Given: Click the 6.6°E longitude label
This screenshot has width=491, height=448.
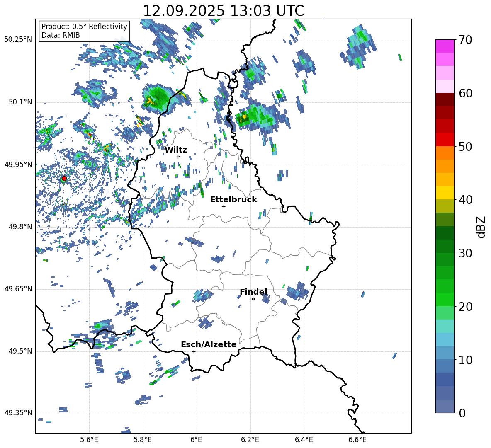Looking at the screenshot, I should [x=357, y=440].
